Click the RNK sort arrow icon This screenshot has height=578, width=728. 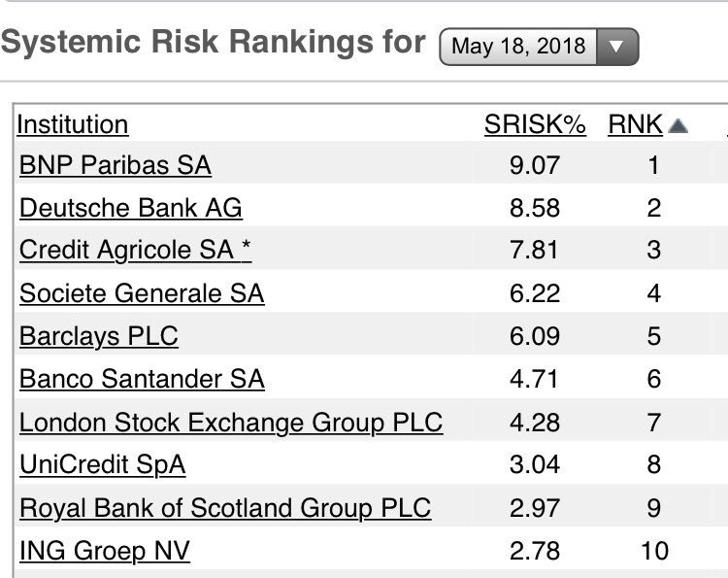click(x=678, y=125)
